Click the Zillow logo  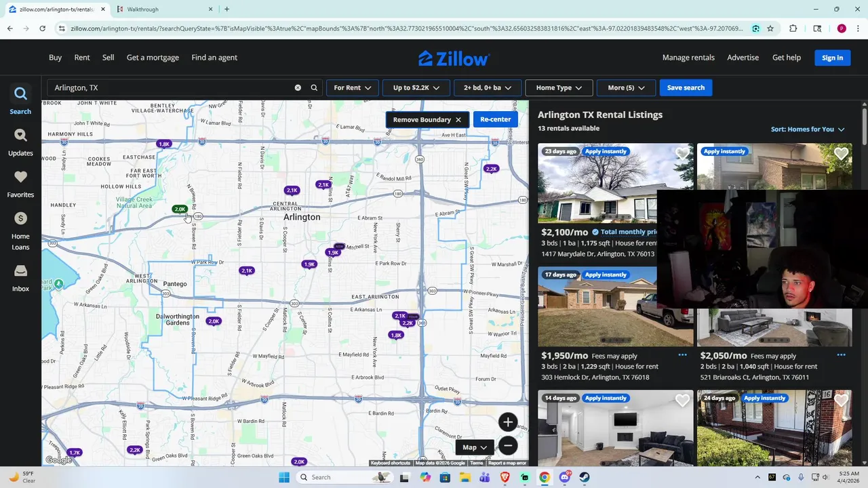(x=454, y=58)
